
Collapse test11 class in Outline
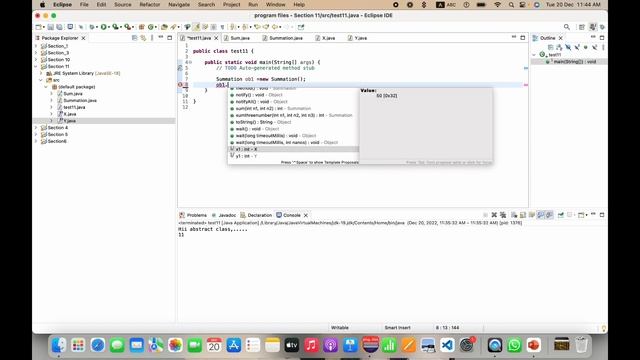coord(534,55)
